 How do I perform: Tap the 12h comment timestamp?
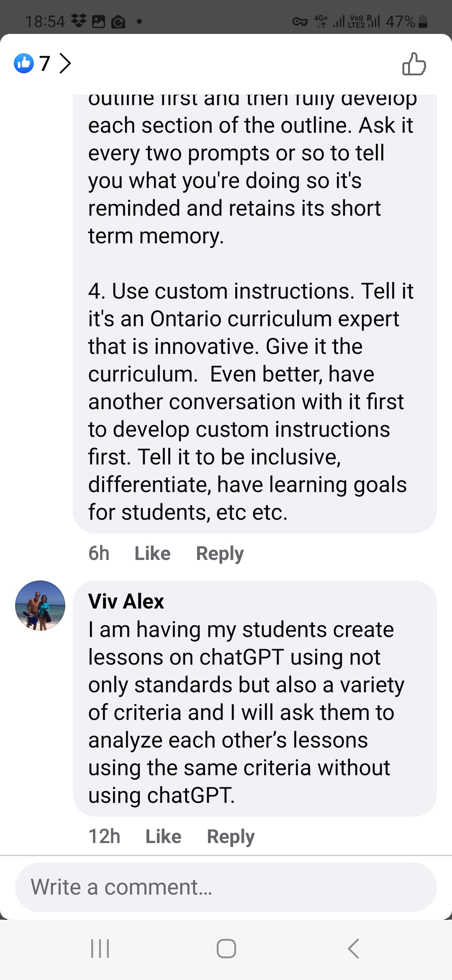(x=104, y=836)
